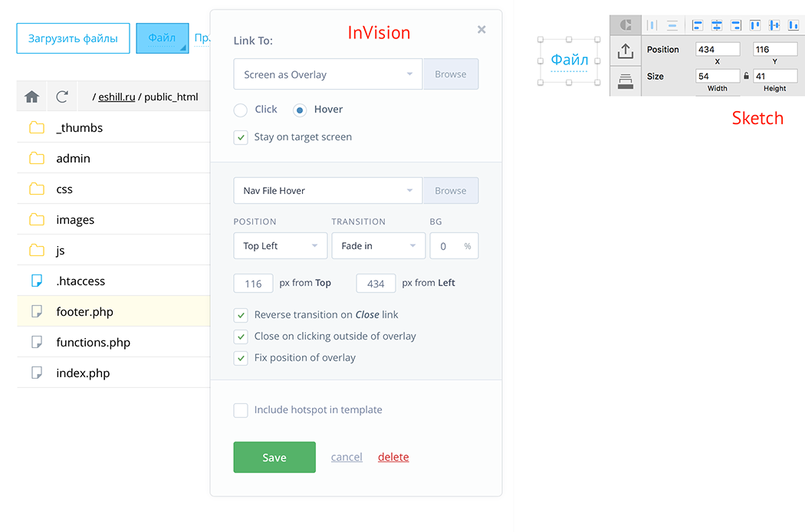
Task: Lock the width and height aspect ratio
Action: pyautogui.click(x=747, y=77)
